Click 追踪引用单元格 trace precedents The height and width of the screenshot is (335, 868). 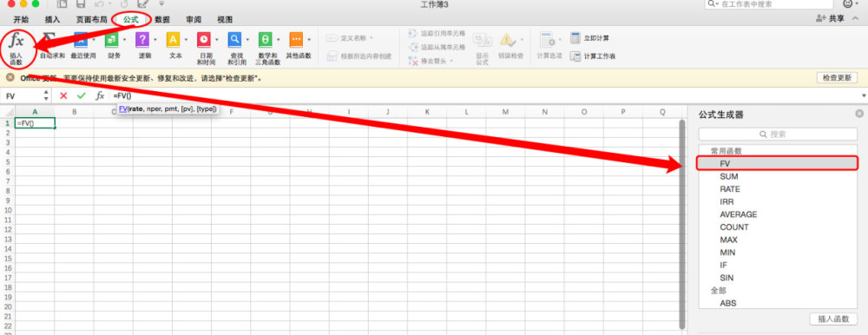437,33
